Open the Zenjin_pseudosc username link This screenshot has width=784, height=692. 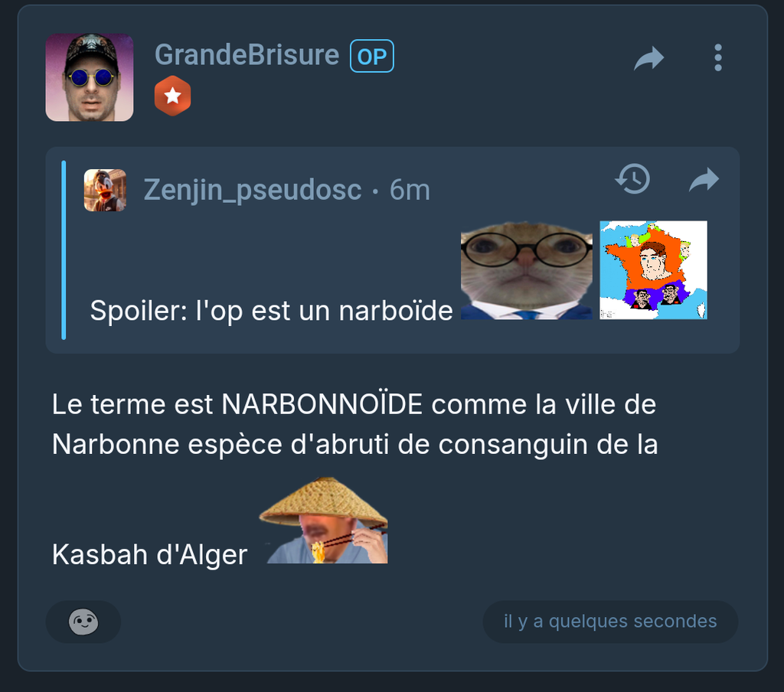253,190
